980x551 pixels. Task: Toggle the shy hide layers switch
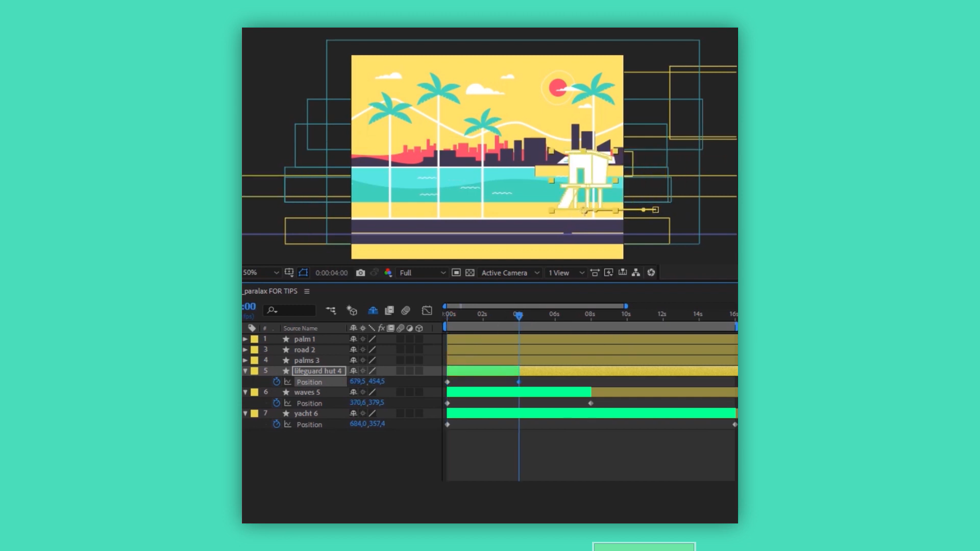tap(373, 310)
